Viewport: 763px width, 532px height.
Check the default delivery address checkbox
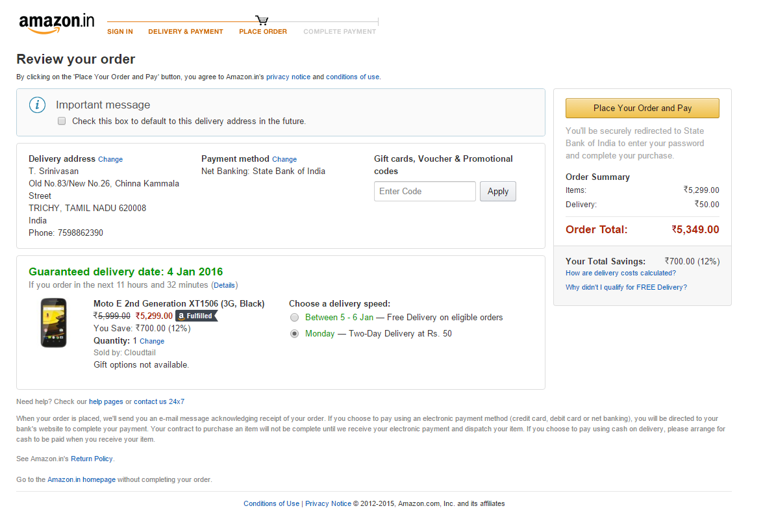[62, 121]
